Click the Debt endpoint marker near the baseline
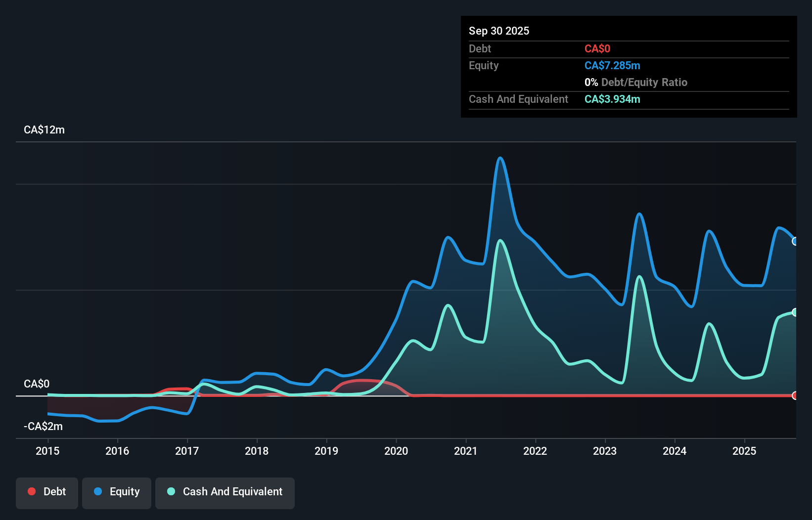The image size is (812, 520). 795,395
